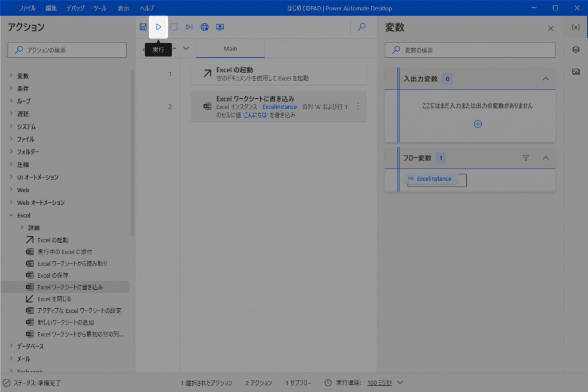Open the デバッグ menu
588x392 pixels.
tap(75, 8)
